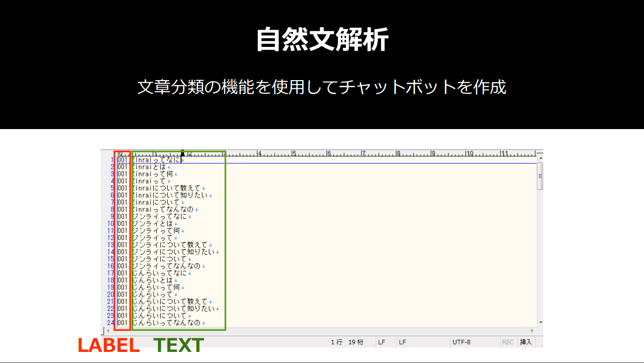Select the line 'Zinraiって何'
Image resolution: width=644 pixels, height=363 pixels.
tap(152, 174)
